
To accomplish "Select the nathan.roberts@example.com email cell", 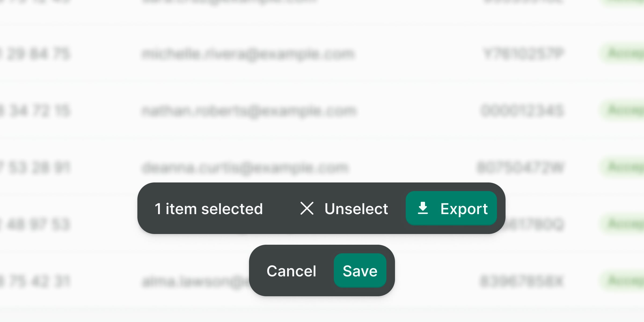I will tap(249, 111).
